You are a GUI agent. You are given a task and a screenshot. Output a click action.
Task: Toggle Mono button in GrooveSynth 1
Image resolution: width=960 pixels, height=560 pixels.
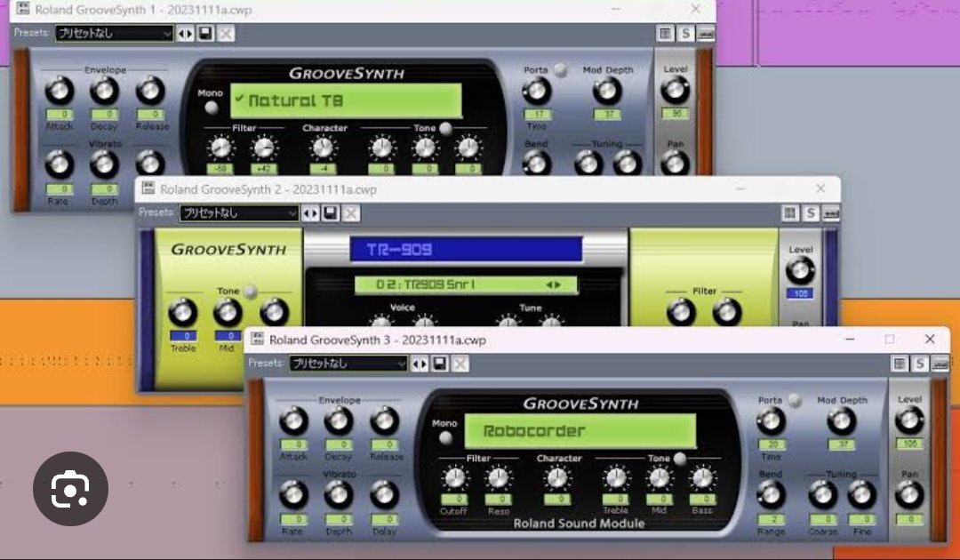click(x=212, y=108)
